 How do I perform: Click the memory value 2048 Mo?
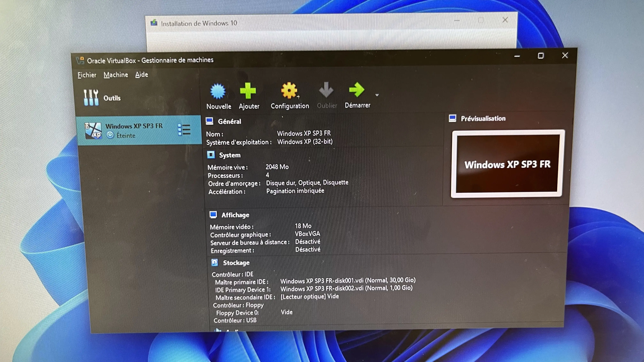click(x=277, y=167)
